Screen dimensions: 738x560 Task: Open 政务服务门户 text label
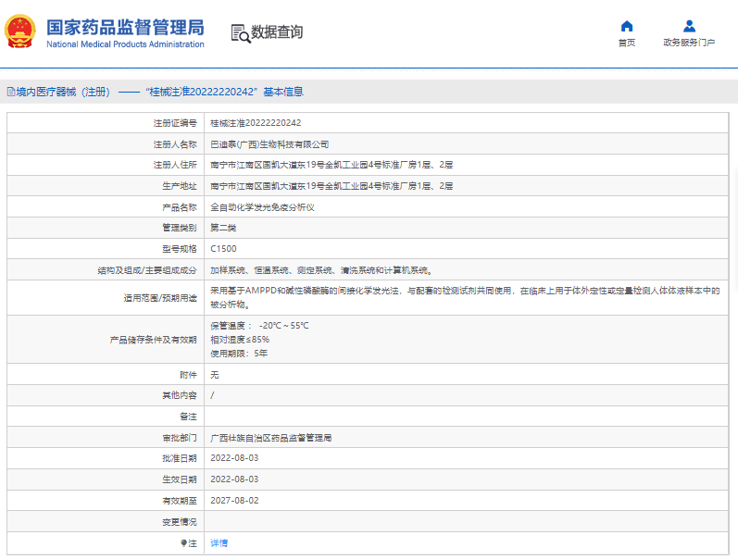pyautogui.click(x=689, y=43)
